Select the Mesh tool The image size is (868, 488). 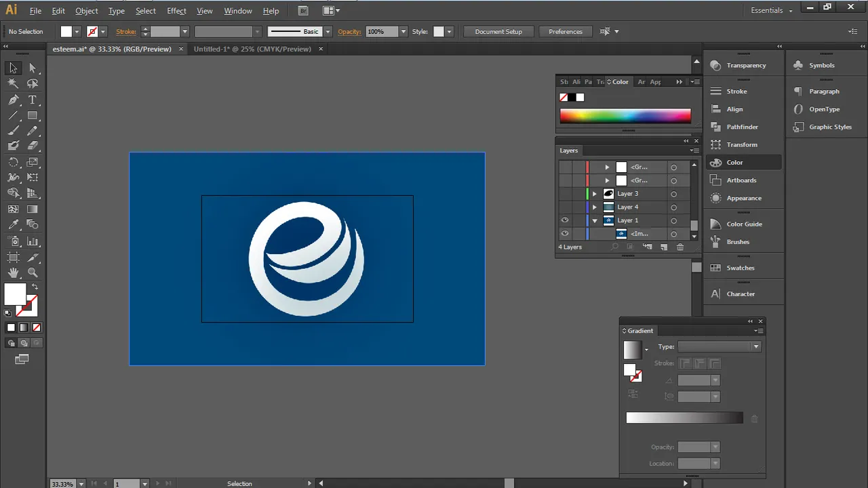tap(13, 209)
